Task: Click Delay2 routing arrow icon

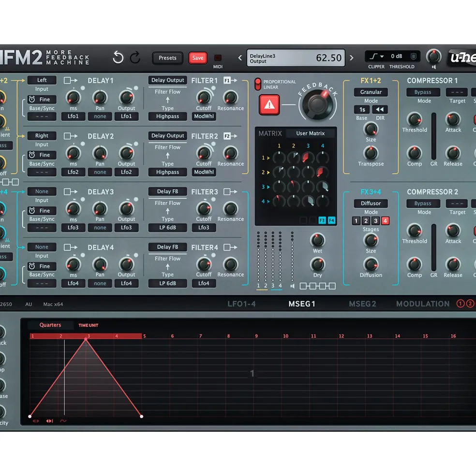Action: 71,136
